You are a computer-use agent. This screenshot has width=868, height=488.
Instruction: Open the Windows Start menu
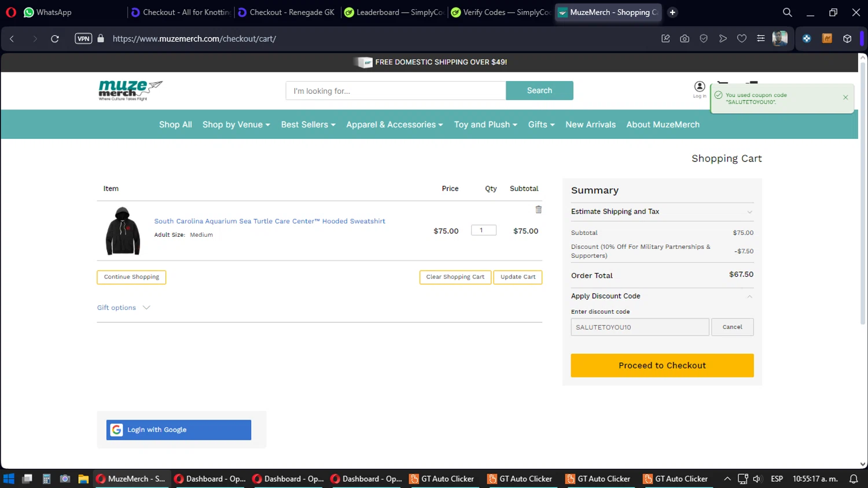(x=9, y=479)
